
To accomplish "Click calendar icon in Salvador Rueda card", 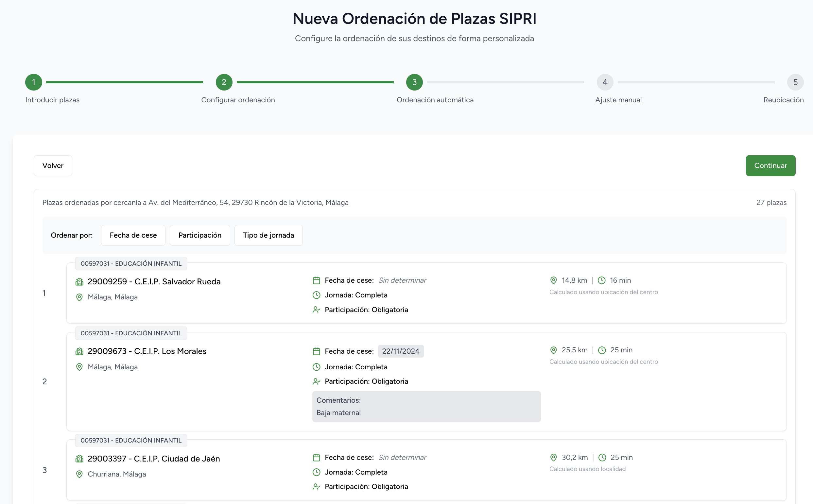I will tap(317, 281).
